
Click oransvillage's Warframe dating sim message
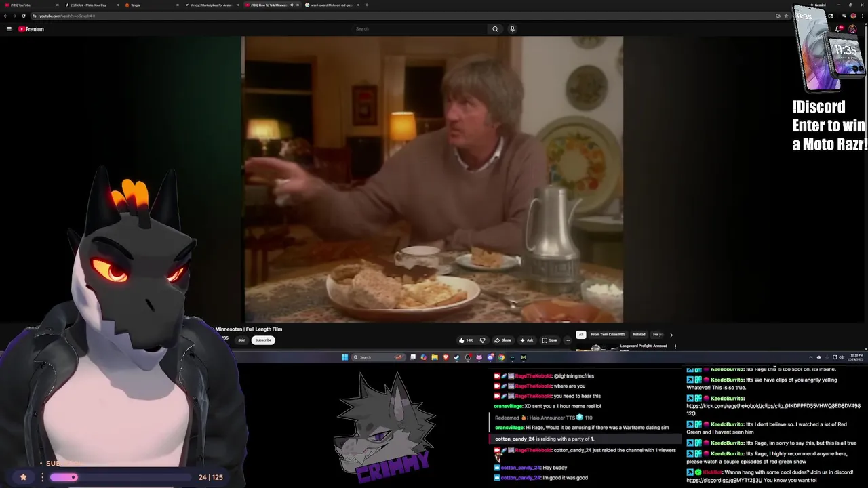[582, 428]
